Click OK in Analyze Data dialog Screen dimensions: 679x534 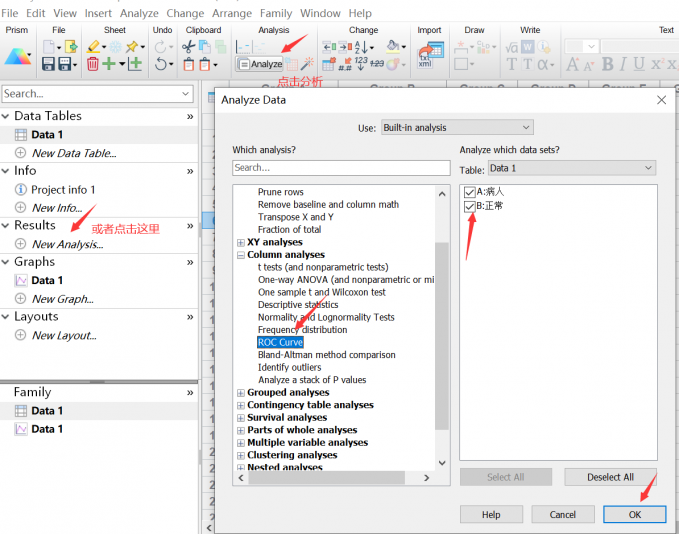[x=634, y=514]
